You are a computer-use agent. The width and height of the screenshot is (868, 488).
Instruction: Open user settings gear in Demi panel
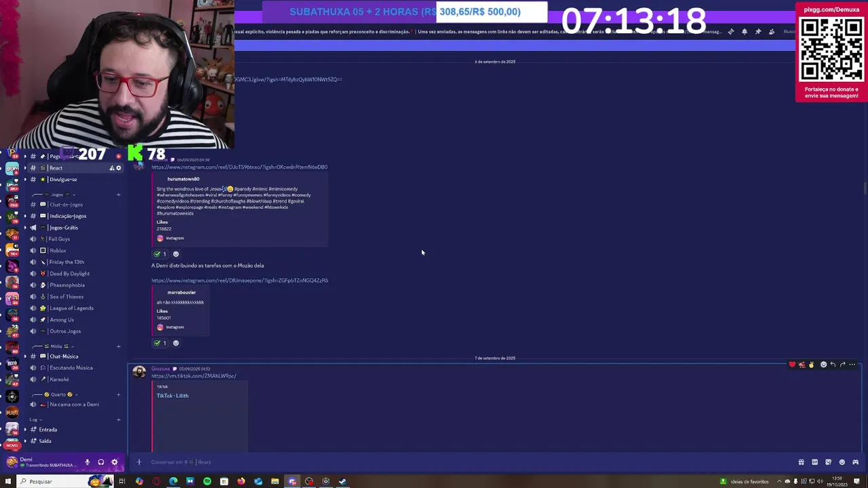[114, 462]
